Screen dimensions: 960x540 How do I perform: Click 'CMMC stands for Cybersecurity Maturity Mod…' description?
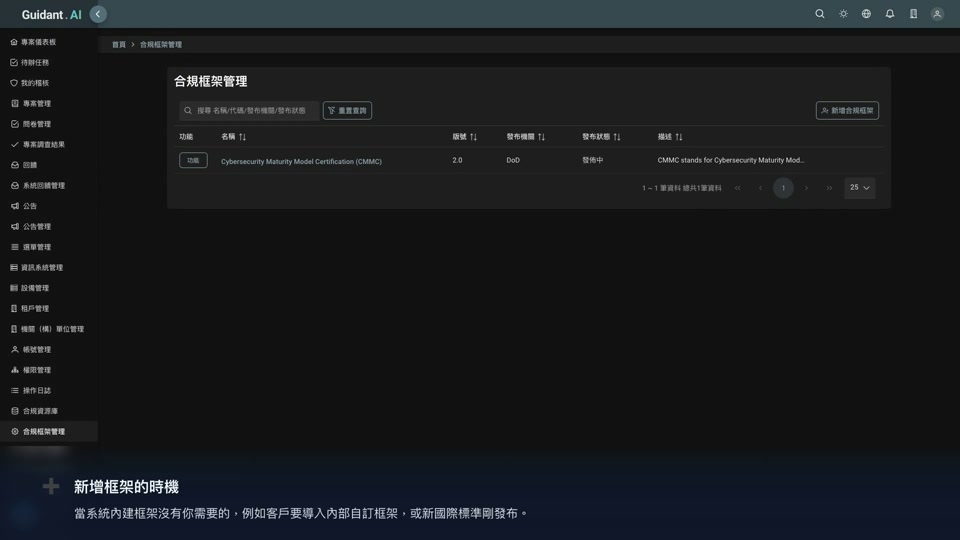coord(731,160)
